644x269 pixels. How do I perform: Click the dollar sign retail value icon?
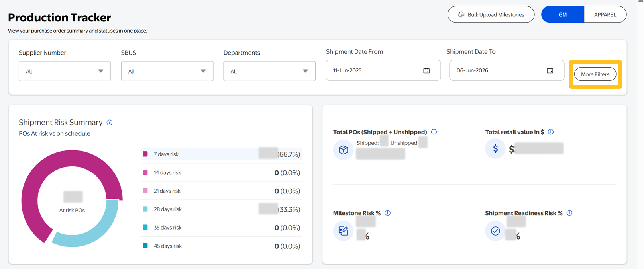click(x=495, y=149)
